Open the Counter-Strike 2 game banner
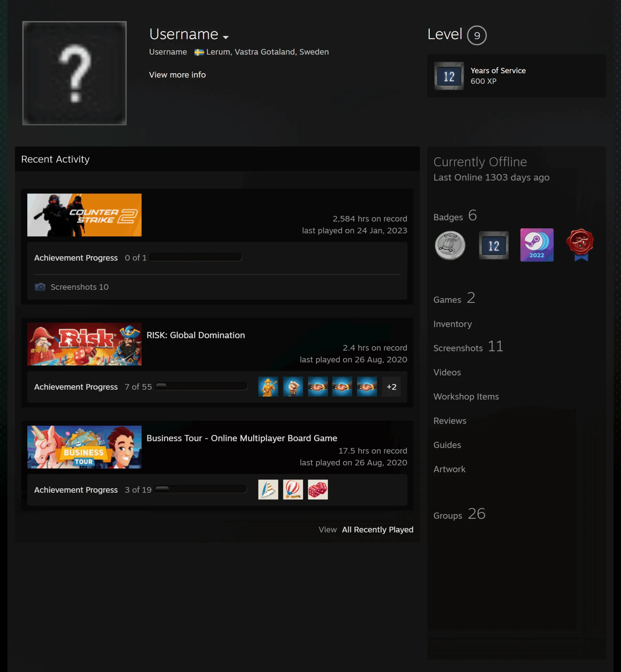Screen dimensions: 621x672 pos(84,215)
